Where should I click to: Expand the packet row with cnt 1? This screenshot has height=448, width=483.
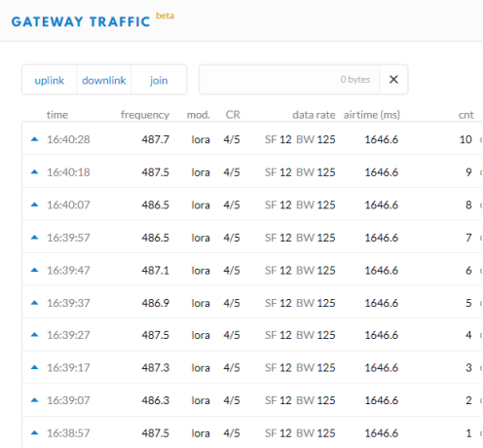(252, 432)
